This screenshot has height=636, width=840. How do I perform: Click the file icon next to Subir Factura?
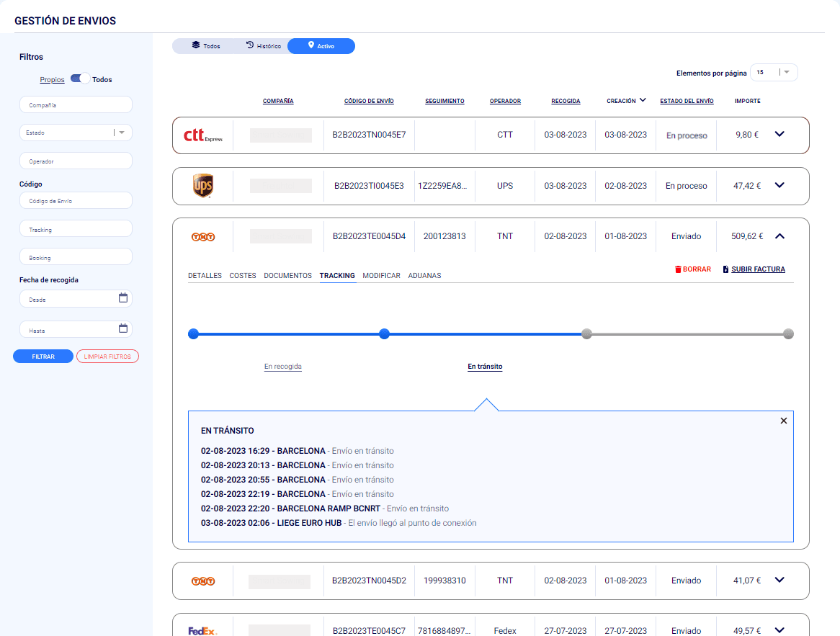point(725,269)
